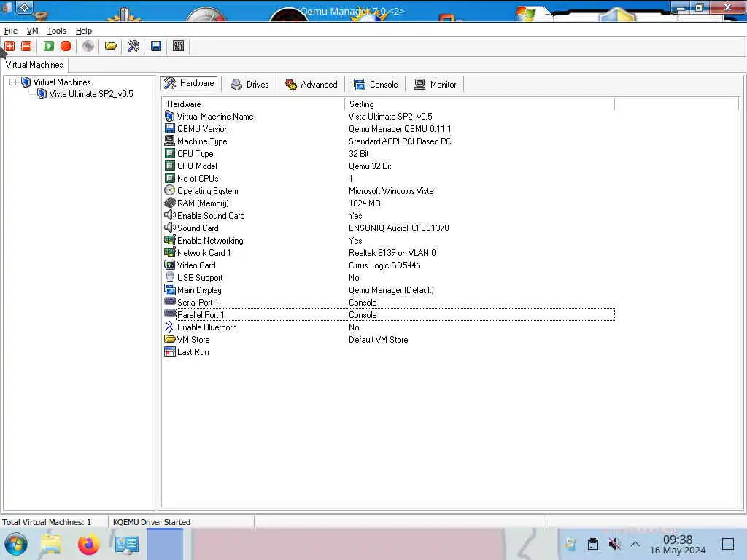The image size is (747, 560).
Task: Click the Machine Type computer icon
Action: 169,141
